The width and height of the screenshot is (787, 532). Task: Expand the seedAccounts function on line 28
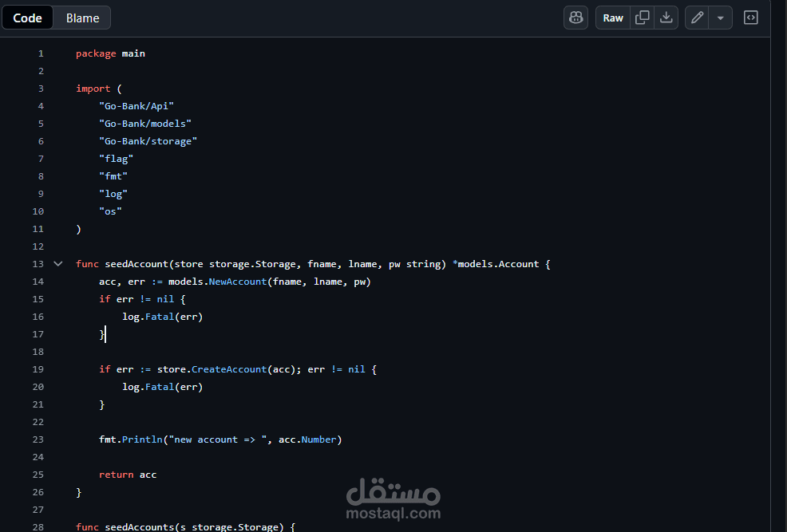pos(57,526)
